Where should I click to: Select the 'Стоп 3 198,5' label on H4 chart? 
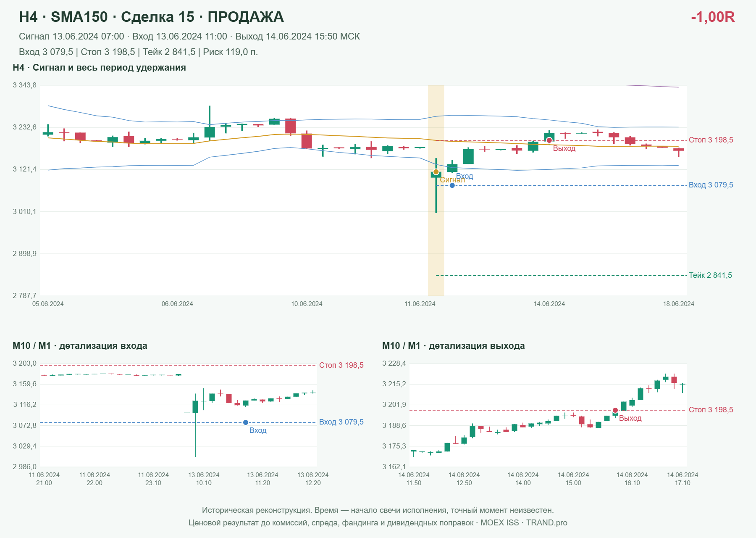point(711,140)
